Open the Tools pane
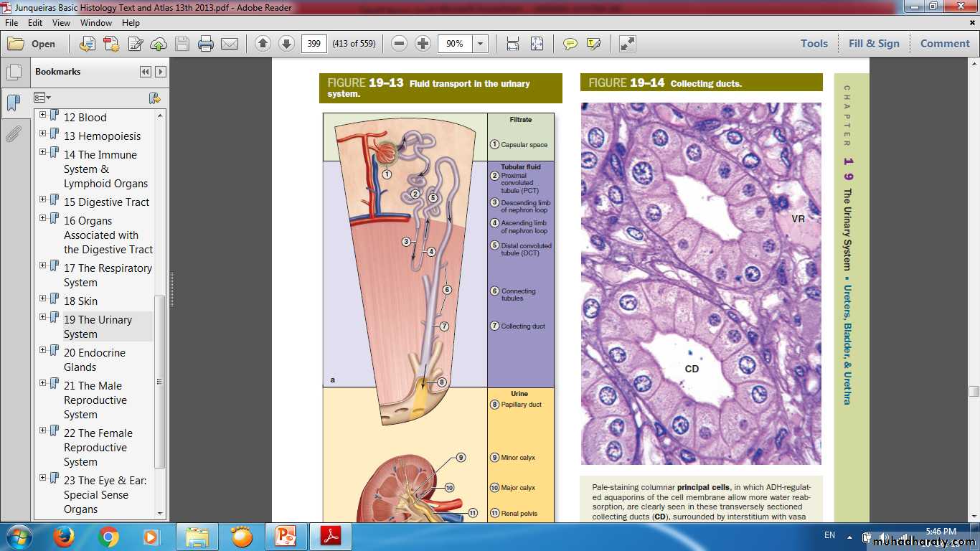The image size is (980, 551). coord(814,43)
